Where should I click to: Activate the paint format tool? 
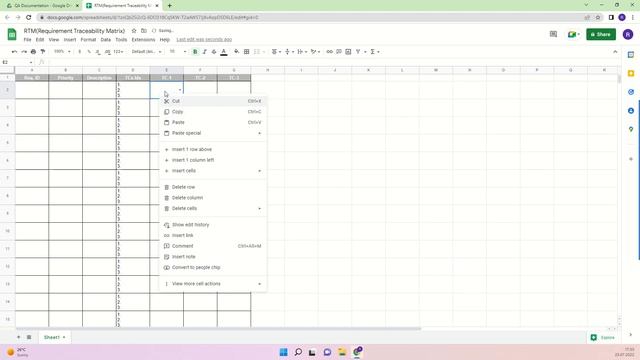pos(43,52)
